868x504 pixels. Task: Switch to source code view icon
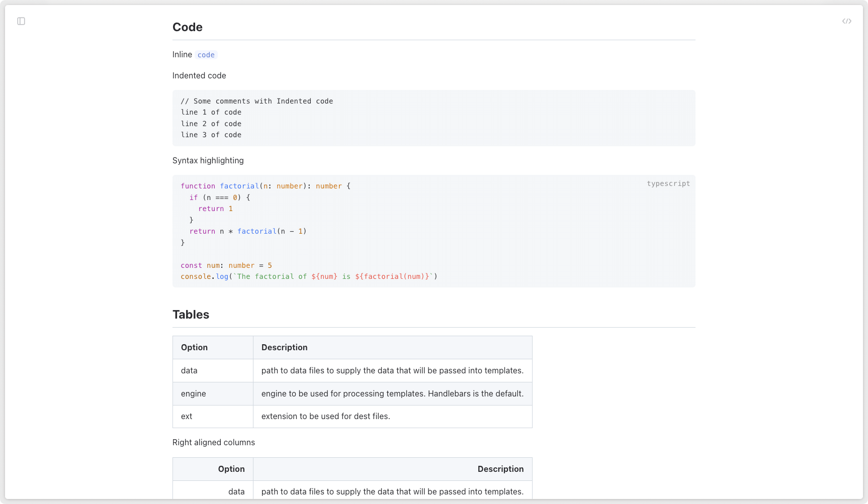tap(847, 21)
